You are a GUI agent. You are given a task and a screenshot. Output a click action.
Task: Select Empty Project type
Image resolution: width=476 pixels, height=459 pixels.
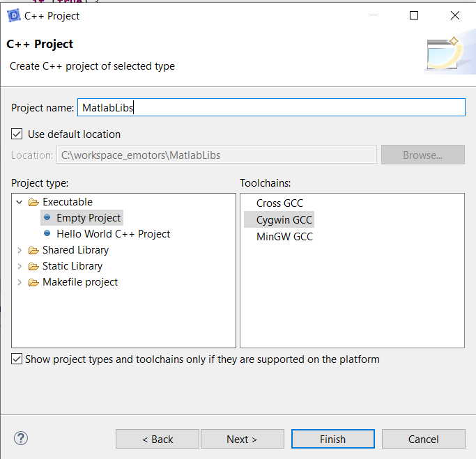89,218
